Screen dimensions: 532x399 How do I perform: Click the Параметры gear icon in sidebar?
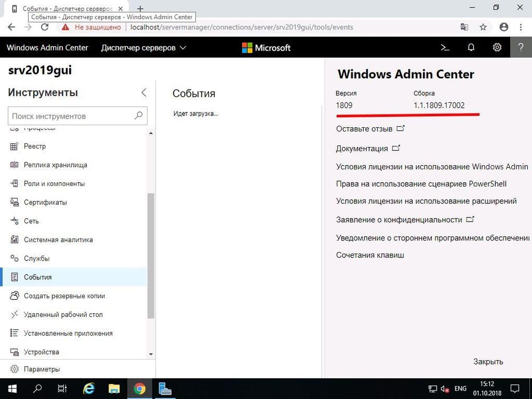[x=14, y=369]
